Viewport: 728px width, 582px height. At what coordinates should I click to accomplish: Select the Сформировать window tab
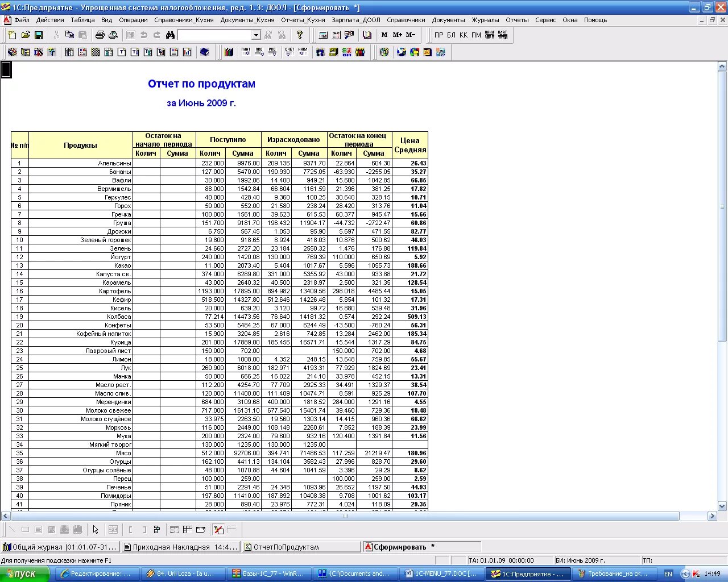(x=422, y=547)
